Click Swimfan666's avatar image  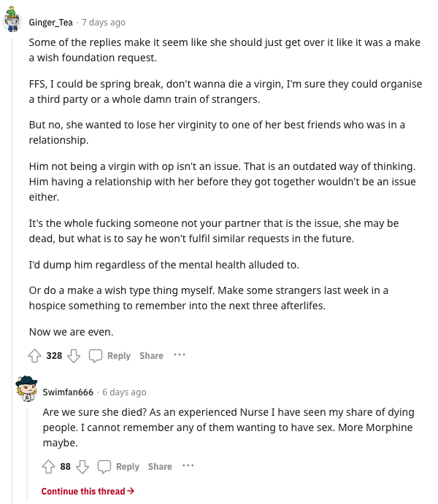click(26, 388)
